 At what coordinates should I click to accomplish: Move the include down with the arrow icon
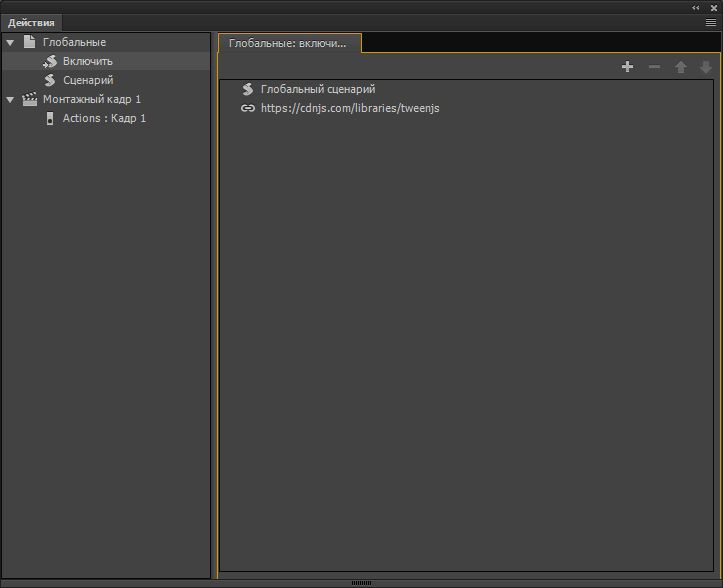(x=706, y=67)
